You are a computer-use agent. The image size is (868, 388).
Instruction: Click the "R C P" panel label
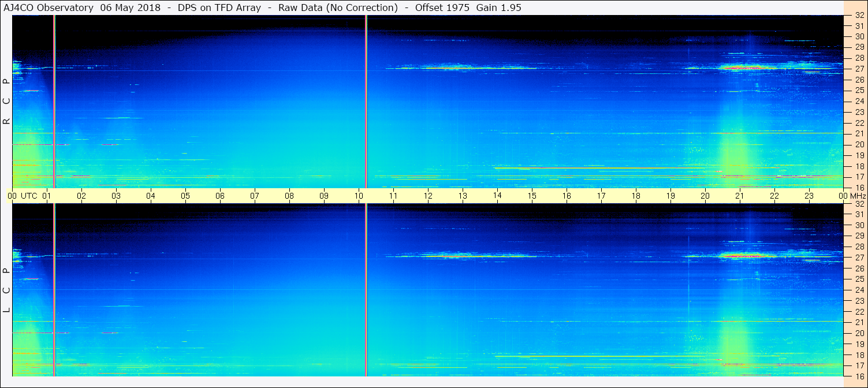(x=7, y=102)
